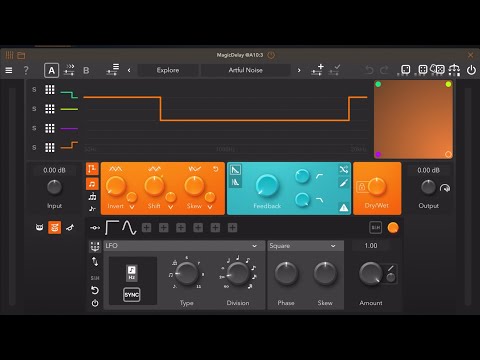Click the single dice randomize icon

[405, 70]
